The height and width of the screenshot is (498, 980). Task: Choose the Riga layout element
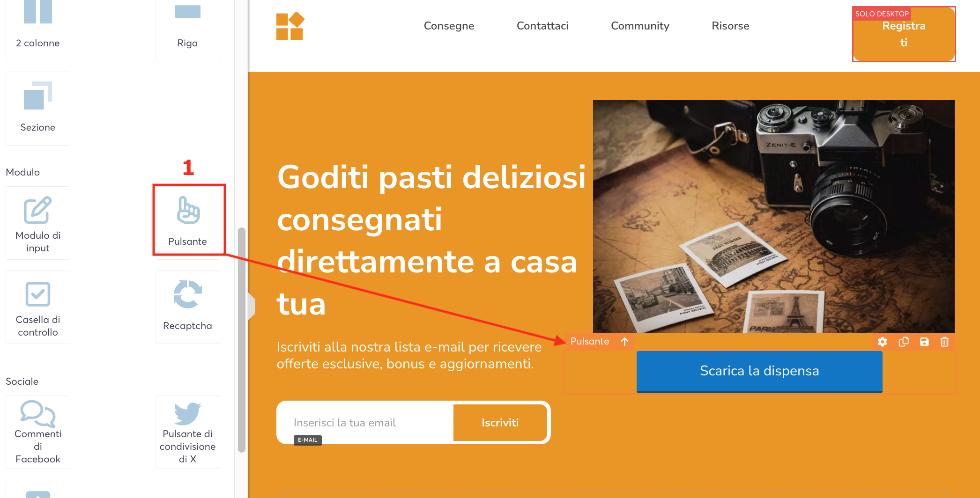(188, 28)
